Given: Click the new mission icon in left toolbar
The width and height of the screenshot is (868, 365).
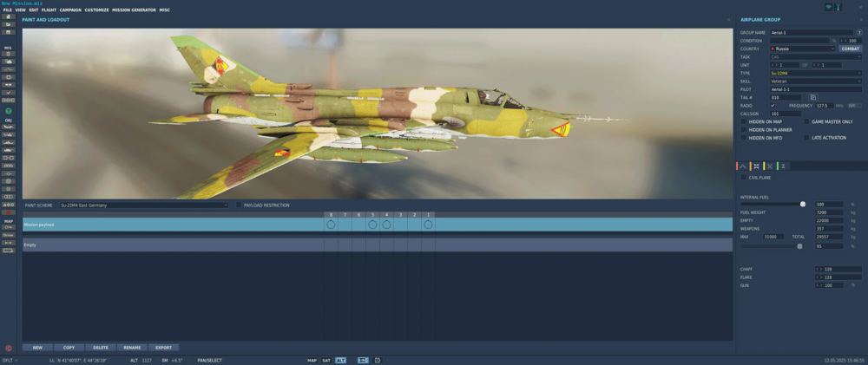Looking at the screenshot, I should pyautogui.click(x=9, y=16).
